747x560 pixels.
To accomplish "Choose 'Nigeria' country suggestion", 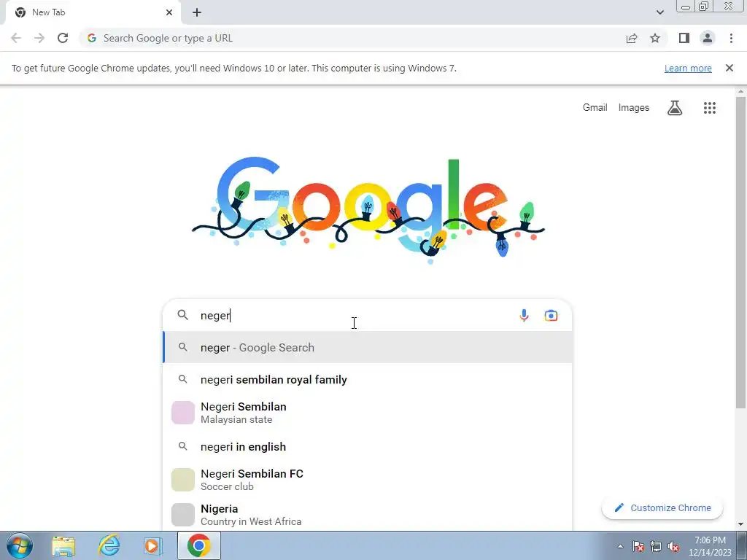I will point(368,515).
